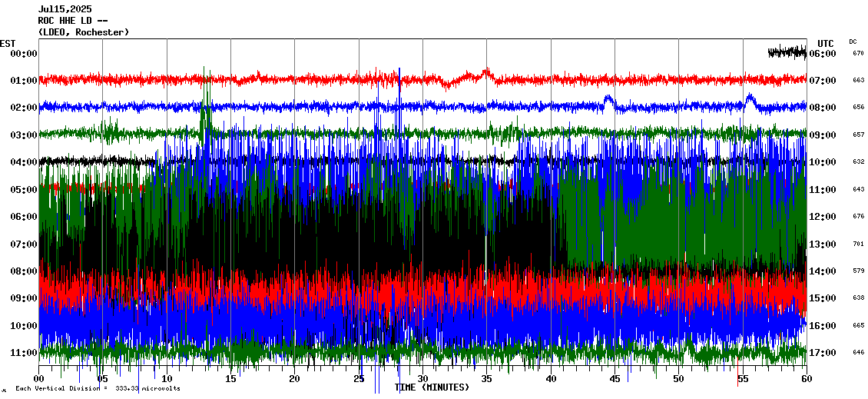Image resolution: width=868 pixels, height=399 pixels.
Task: Select the DC offset value 701
Action: (x=858, y=244)
